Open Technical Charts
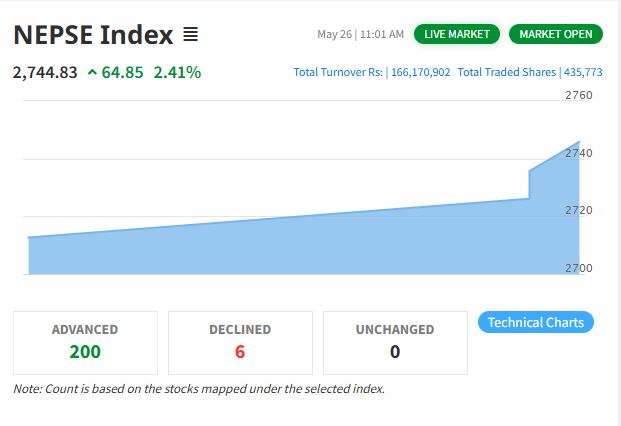 (536, 322)
